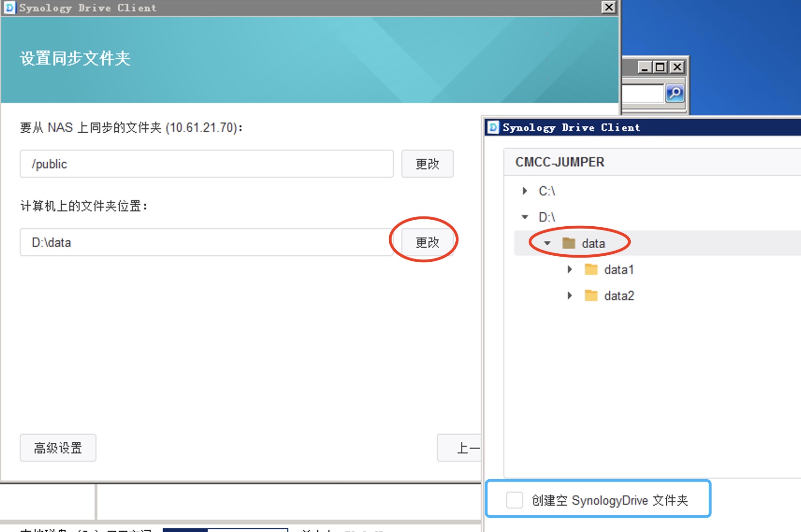The width and height of the screenshot is (801, 532).
Task: Select the data1 folder name
Action: (x=619, y=269)
